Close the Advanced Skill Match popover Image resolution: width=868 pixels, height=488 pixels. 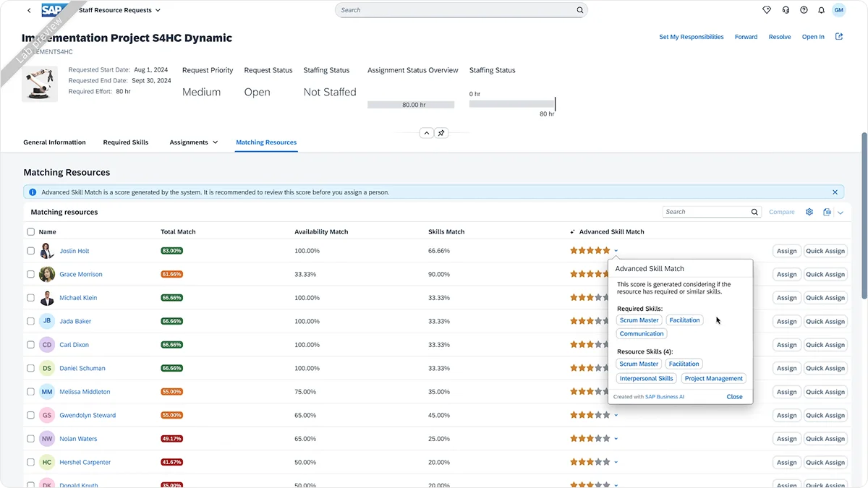point(734,397)
